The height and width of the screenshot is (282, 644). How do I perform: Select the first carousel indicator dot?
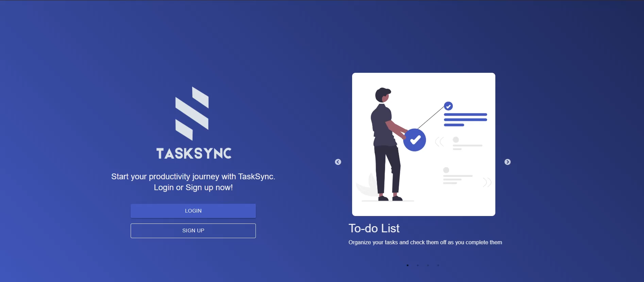[x=408, y=265]
